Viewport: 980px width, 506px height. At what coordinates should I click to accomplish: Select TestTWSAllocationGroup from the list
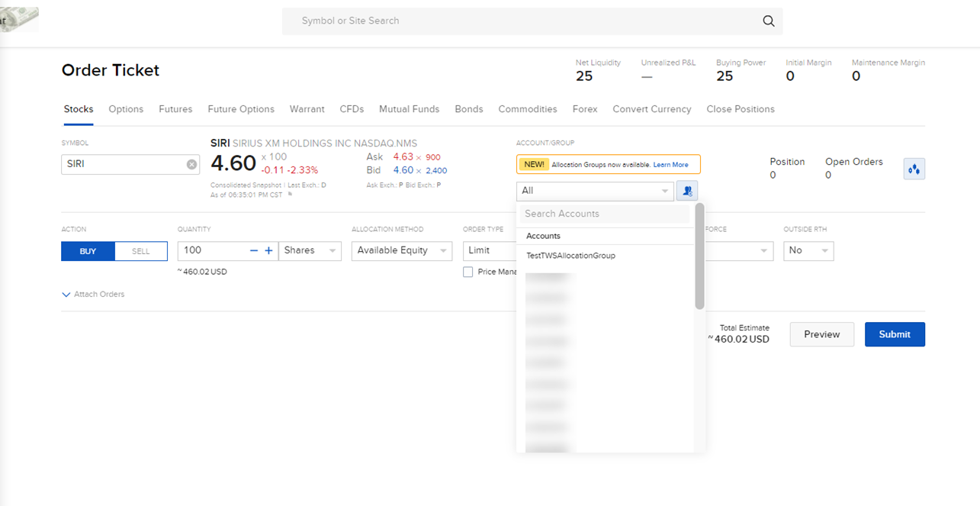click(570, 256)
